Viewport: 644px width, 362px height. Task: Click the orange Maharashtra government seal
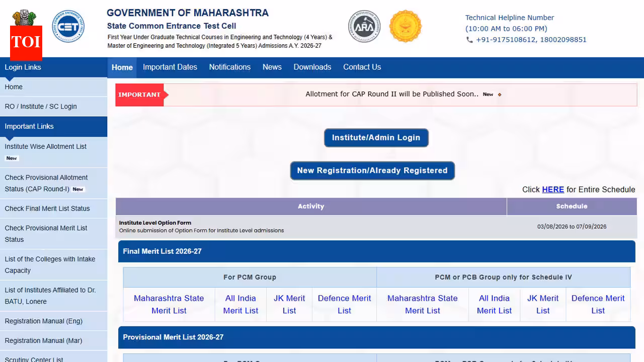point(406,26)
